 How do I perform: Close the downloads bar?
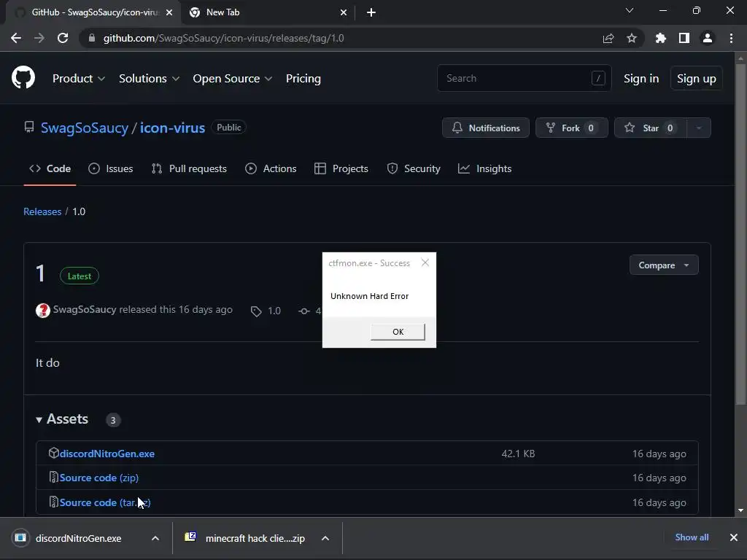tap(734, 537)
